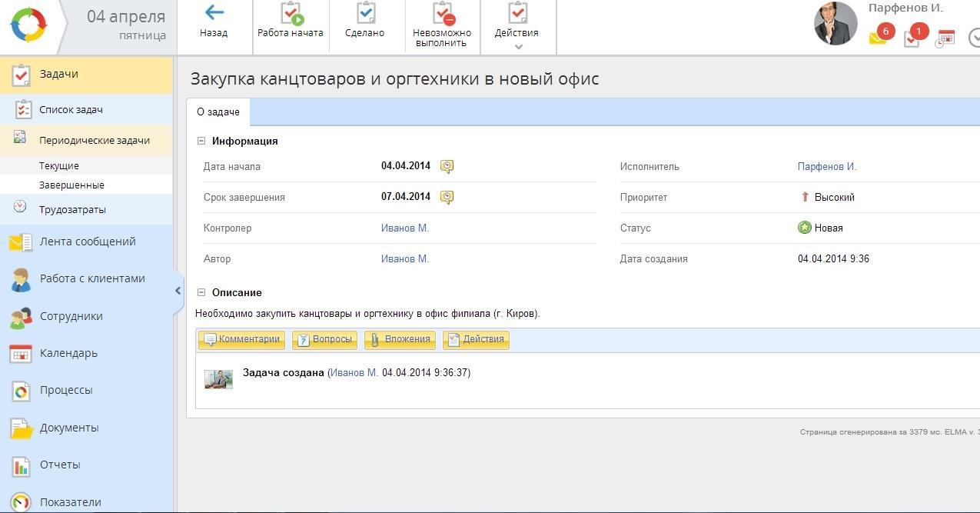Click calendar icon next to Дата начала
Image resolution: width=980 pixels, height=513 pixels.
[x=447, y=166]
